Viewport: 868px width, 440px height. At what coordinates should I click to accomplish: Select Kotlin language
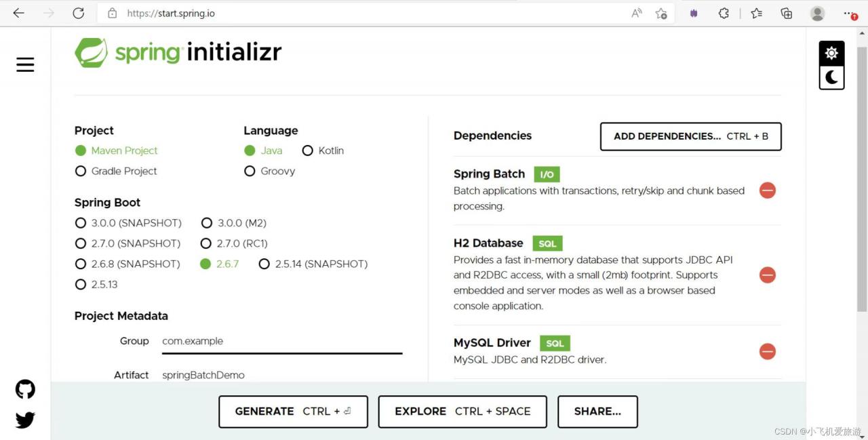(x=323, y=151)
